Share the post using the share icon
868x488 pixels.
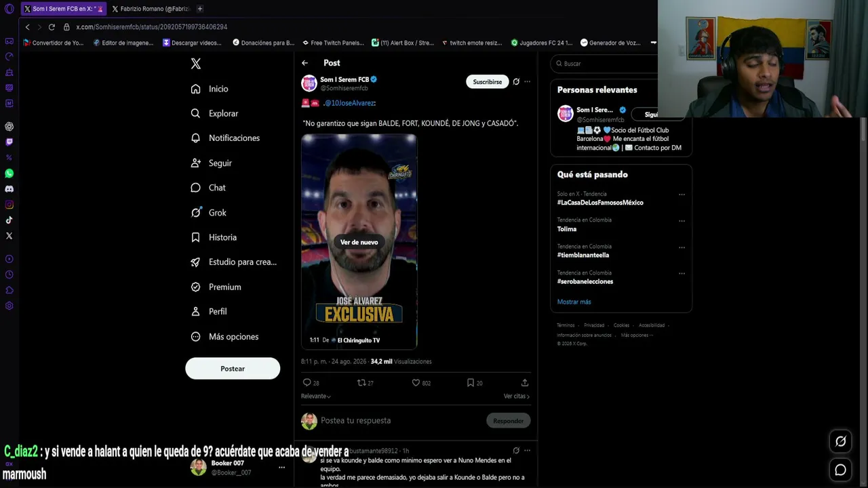(524, 383)
